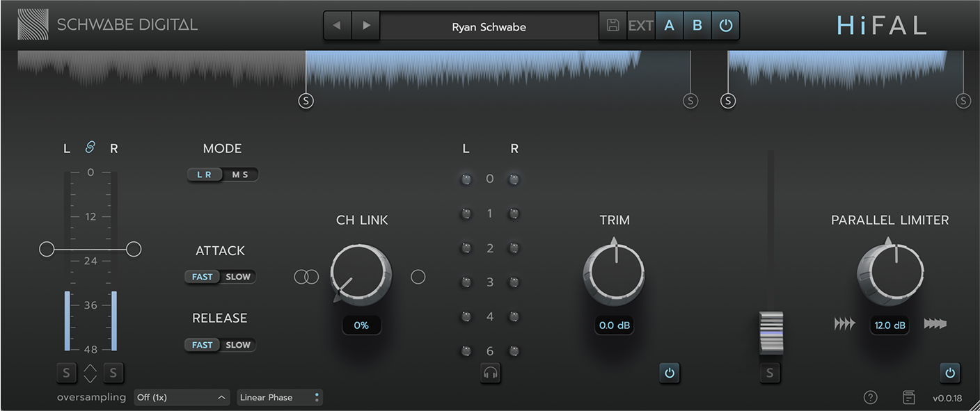Viewport: 980px width, 411px height.
Task: Click the filled arrows icon right of 12.0 dB
Action: pos(935,324)
